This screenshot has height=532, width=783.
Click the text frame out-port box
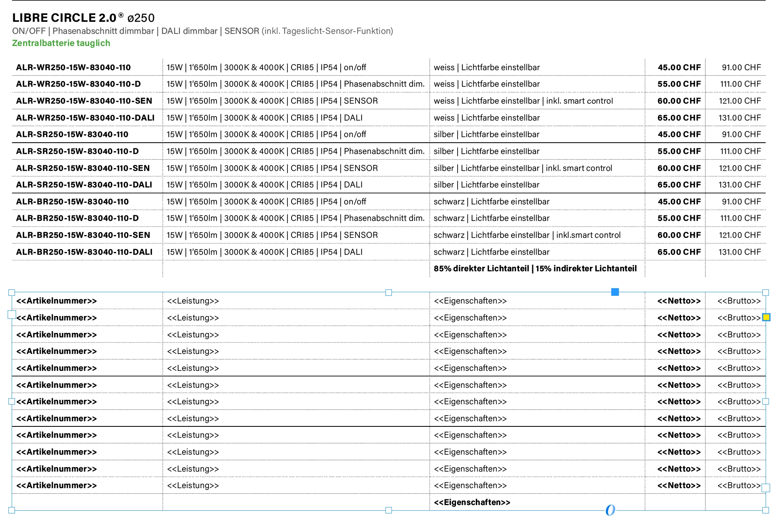(x=766, y=488)
